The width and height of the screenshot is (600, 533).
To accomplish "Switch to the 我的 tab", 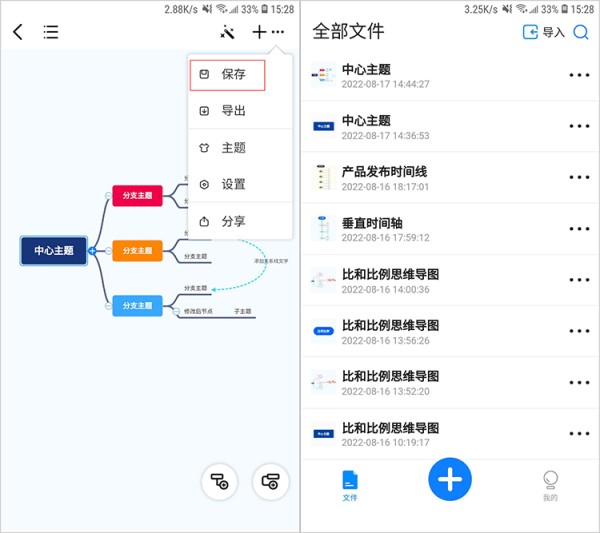I will point(550,486).
